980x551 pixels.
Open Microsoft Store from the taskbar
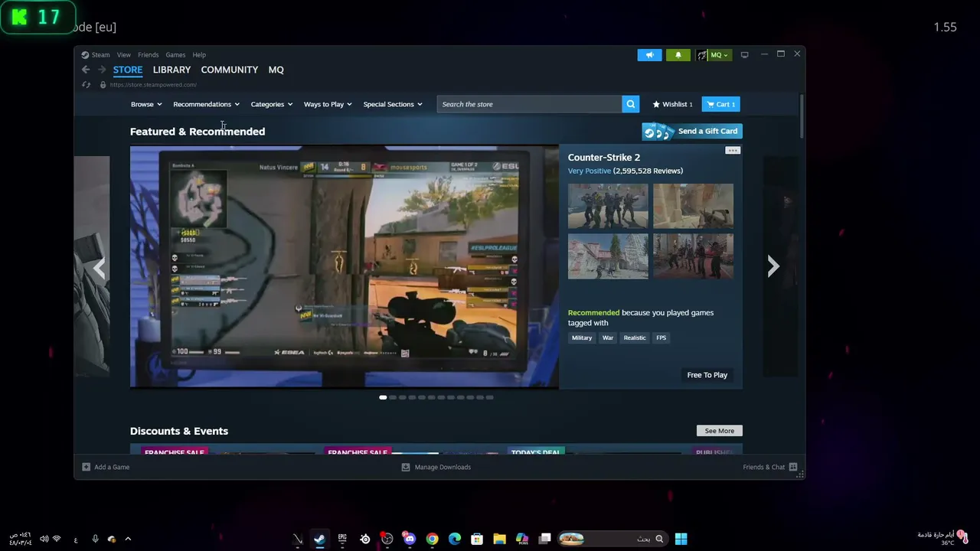click(477, 539)
